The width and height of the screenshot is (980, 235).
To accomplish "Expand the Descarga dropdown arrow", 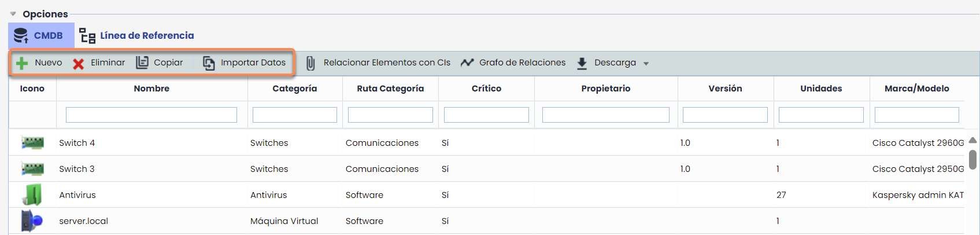I will 646,64.
